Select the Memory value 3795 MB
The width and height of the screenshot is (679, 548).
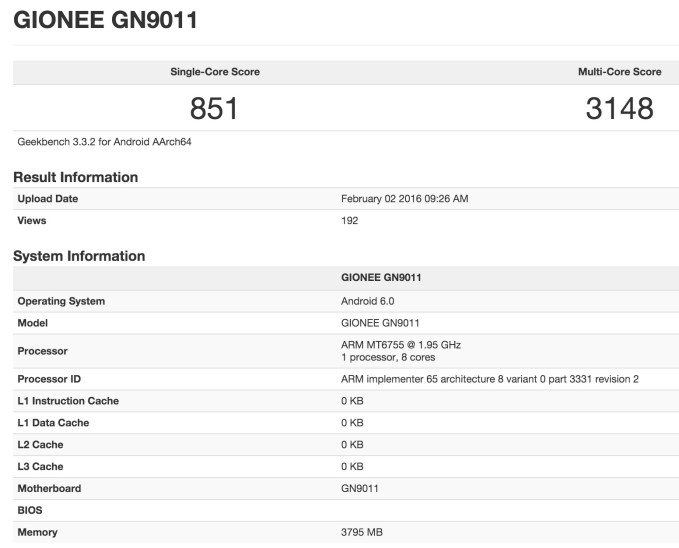[362, 533]
